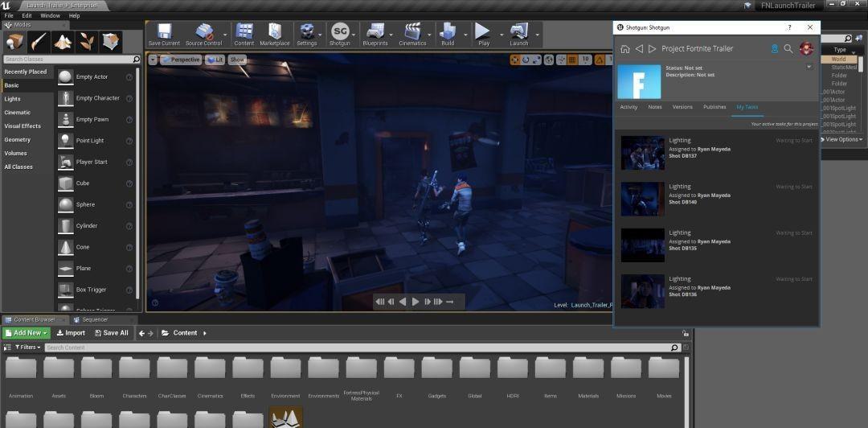Viewport: 868px width, 428px height.
Task: Click the Player Start icon
Action: click(66, 162)
